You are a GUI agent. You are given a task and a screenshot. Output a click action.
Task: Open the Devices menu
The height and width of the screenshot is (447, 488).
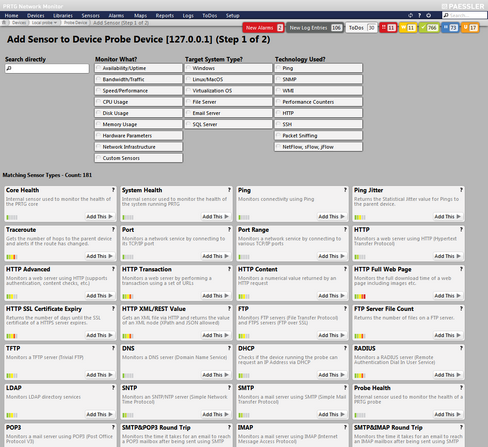pyautogui.click(x=36, y=15)
